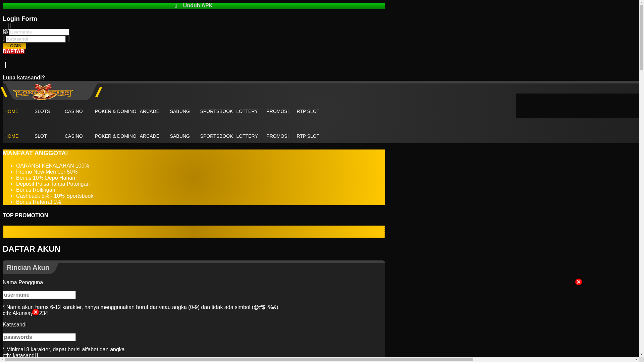Click the text GARANSI KEKALAHAN 100%
The width and height of the screenshot is (644, 362).
(53, 166)
